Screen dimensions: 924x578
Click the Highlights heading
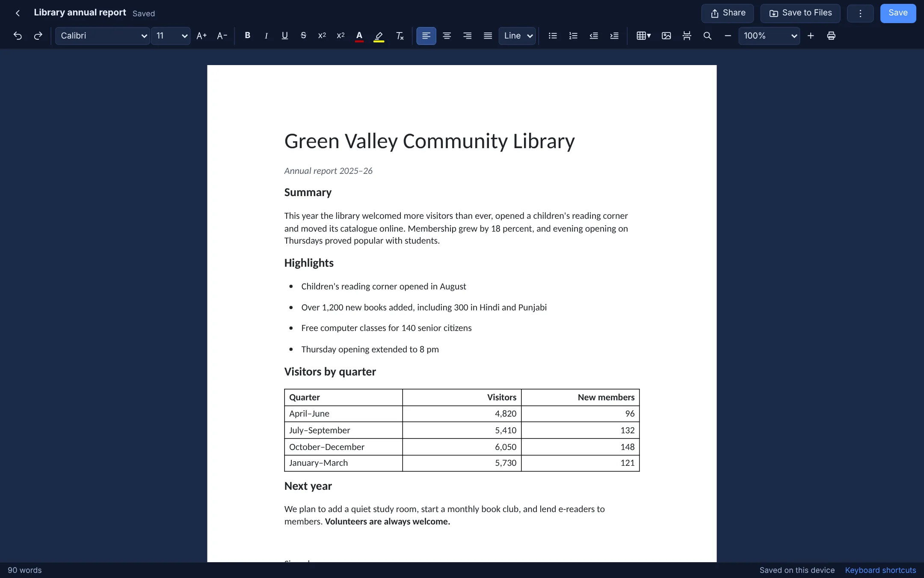click(x=309, y=263)
